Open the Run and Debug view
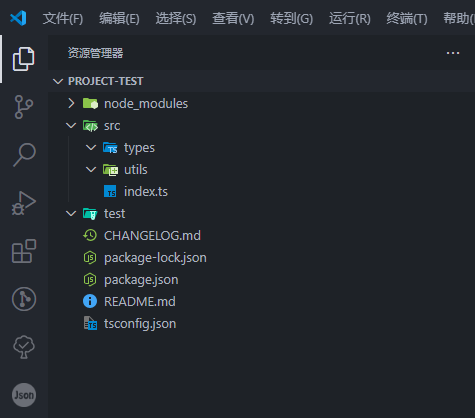 (x=24, y=203)
